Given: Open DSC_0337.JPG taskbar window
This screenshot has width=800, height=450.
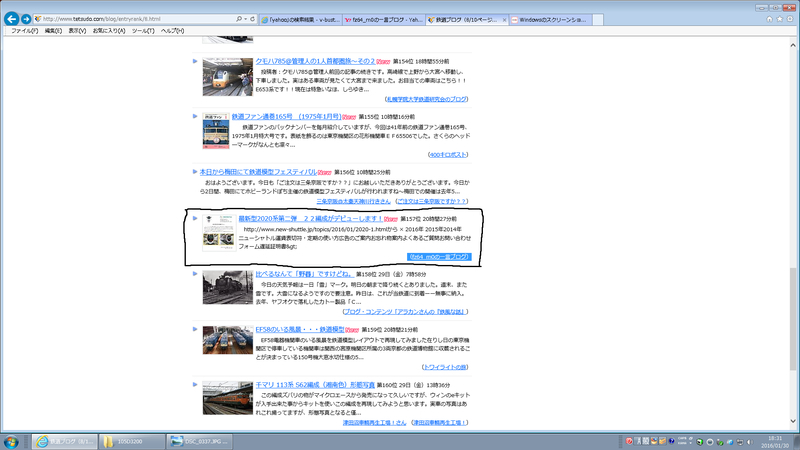Looking at the screenshot, I should (199, 441).
